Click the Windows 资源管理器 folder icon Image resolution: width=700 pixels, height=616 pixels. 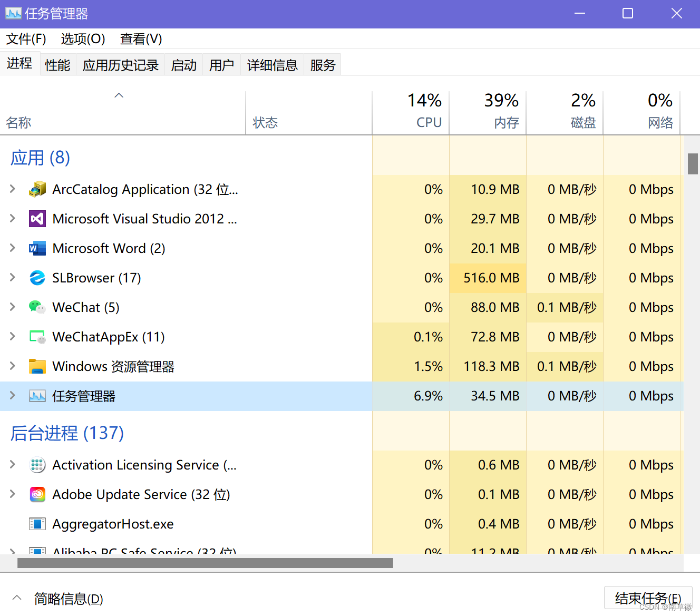pyautogui.click(x=37, y=366)
